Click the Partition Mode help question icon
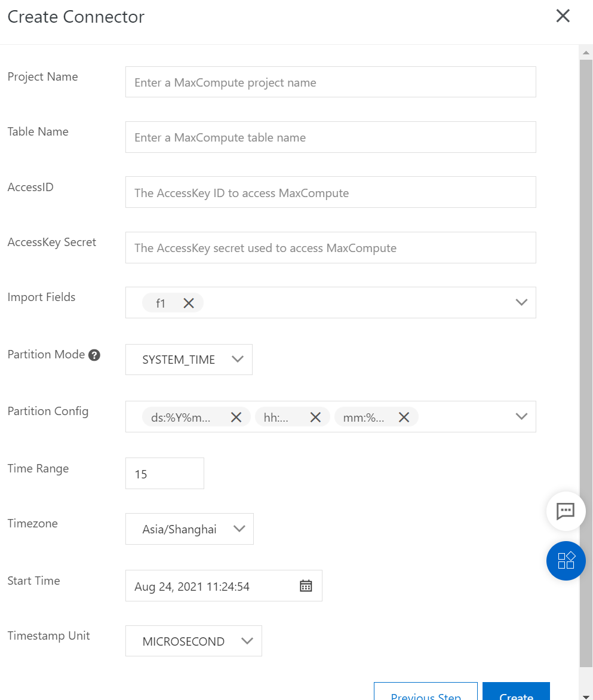The height and width of the screenshot is (700, 593). pyautogui.click(x=94, y=355)
